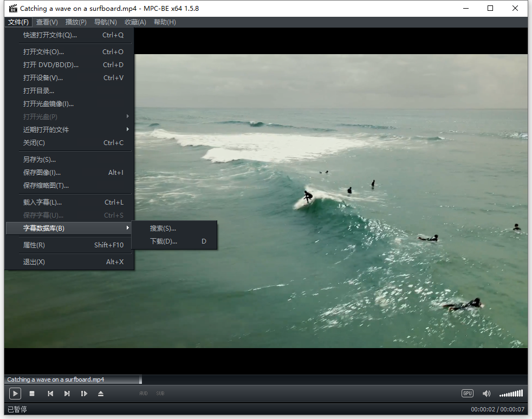
Task: Click the eject/open file icon
Action: tap(100, 394)
